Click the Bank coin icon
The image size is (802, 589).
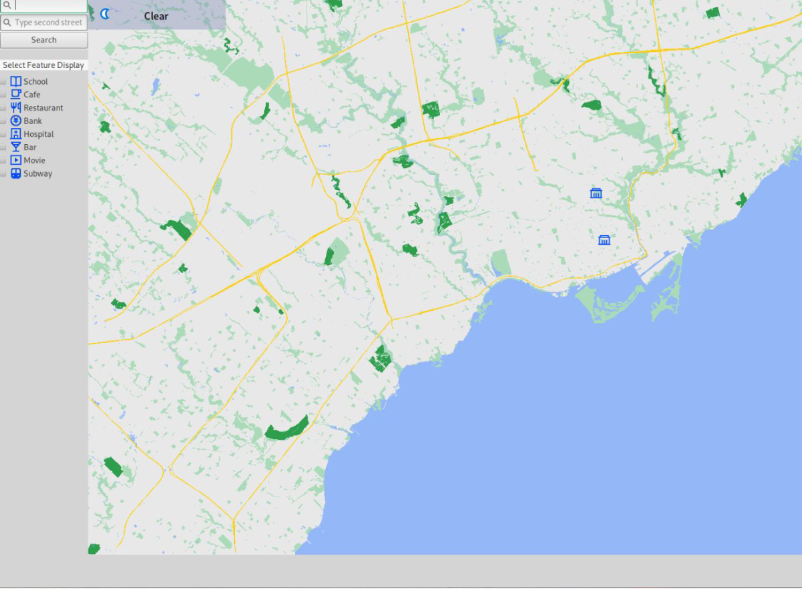pyautogui.click(x=16, y=121)
